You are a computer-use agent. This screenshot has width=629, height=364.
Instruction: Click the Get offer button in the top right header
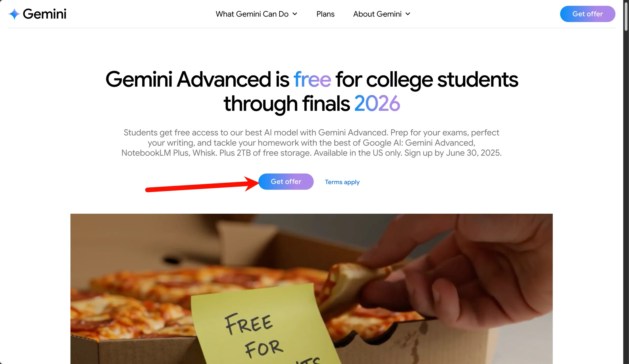[587, 14]
